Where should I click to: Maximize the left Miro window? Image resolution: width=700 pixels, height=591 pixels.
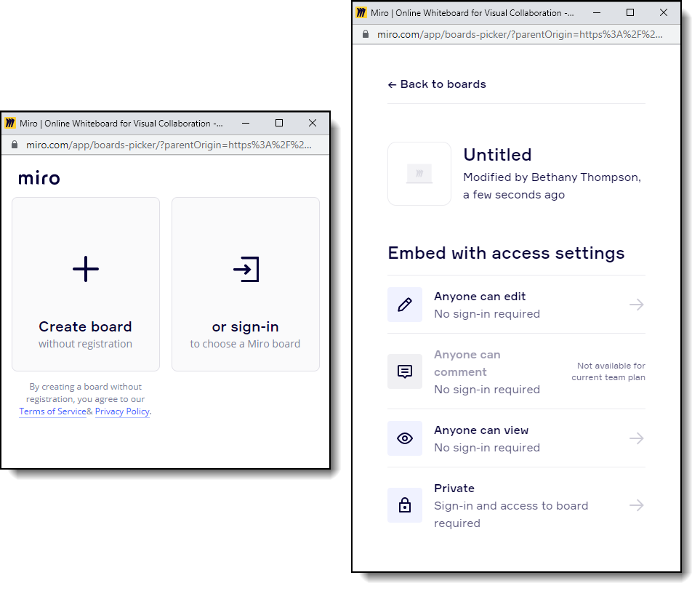(279, 124)
